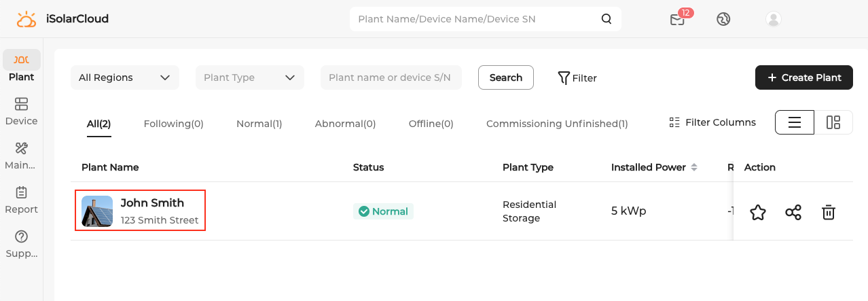Viewport: 868px width, 301px height.
Task: Switch to Commissioning Unfinished(1) tab
Action: pyautogui.click(x=557, y=124)
